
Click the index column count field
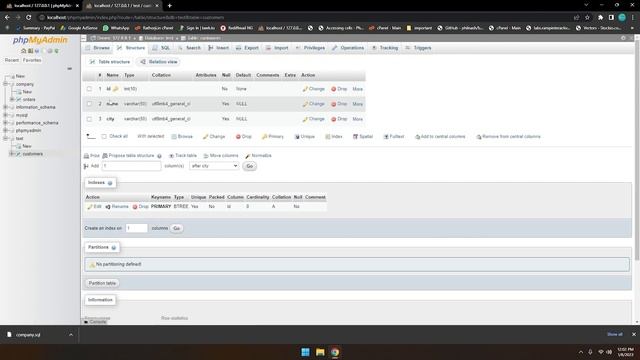136,228
